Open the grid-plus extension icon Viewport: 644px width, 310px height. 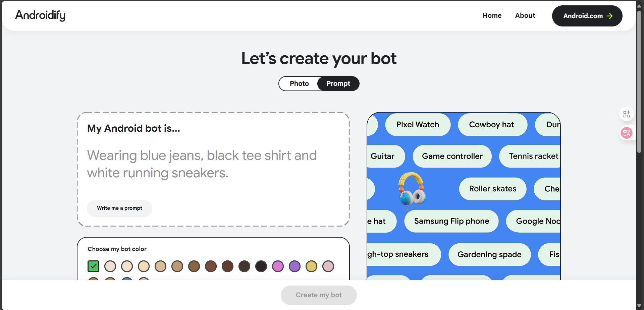626,114
